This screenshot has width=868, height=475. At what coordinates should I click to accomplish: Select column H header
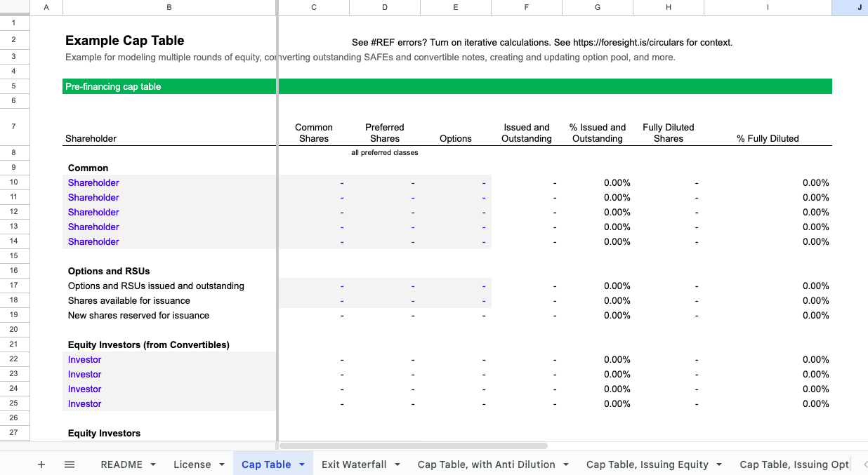pyautogui.click(x=669, y=7)
